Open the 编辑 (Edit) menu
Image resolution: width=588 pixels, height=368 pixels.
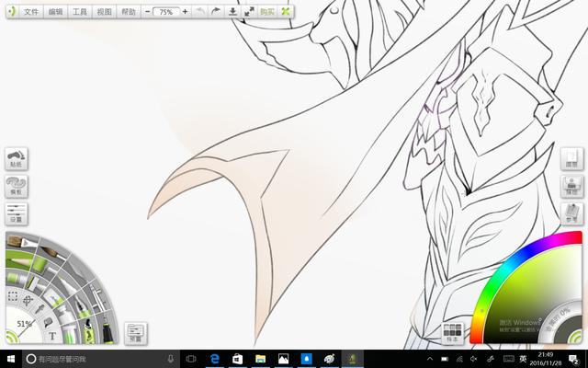tap(56, 12)
